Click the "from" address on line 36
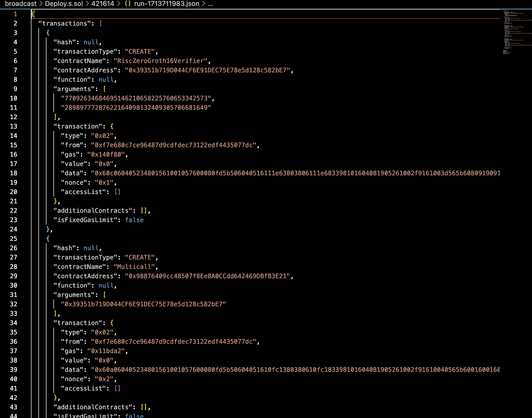The width and height of the screenshot is (532, 418). [x=174, y=342]
